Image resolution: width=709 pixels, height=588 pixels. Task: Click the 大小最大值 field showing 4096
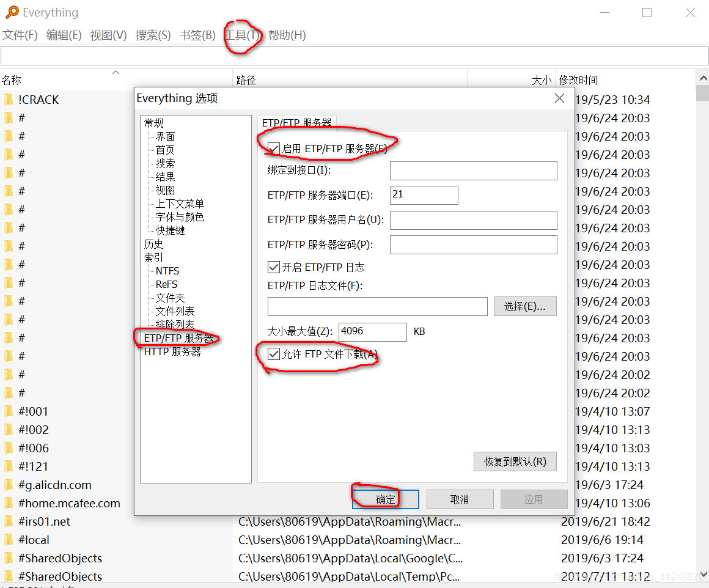click(x=373, y=331)
